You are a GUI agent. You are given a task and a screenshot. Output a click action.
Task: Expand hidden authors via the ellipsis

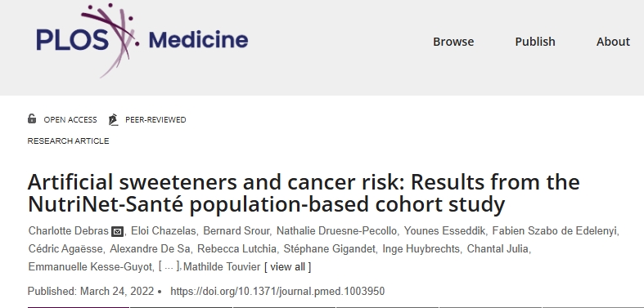(x=169, y=267)
